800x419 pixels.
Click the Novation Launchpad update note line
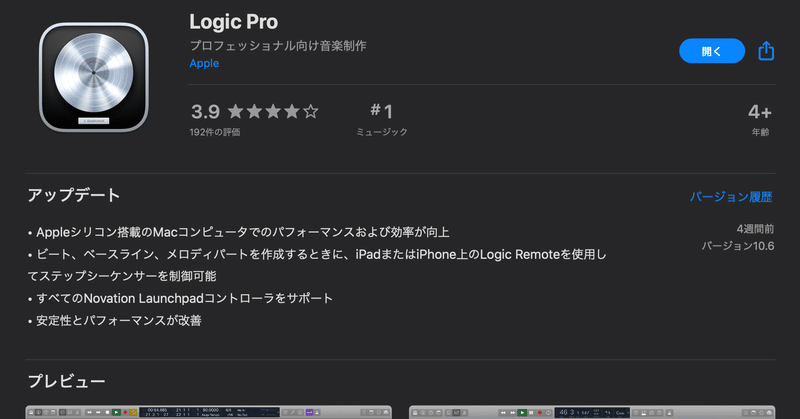[180, 299]
